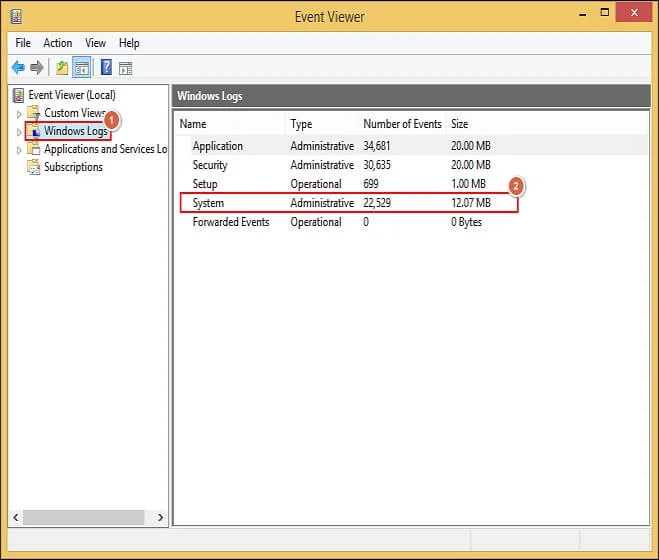659x560 pixels.
Task: Select the Forwarded Events log row
Action: pyautogui.click(x=412, y=222)
